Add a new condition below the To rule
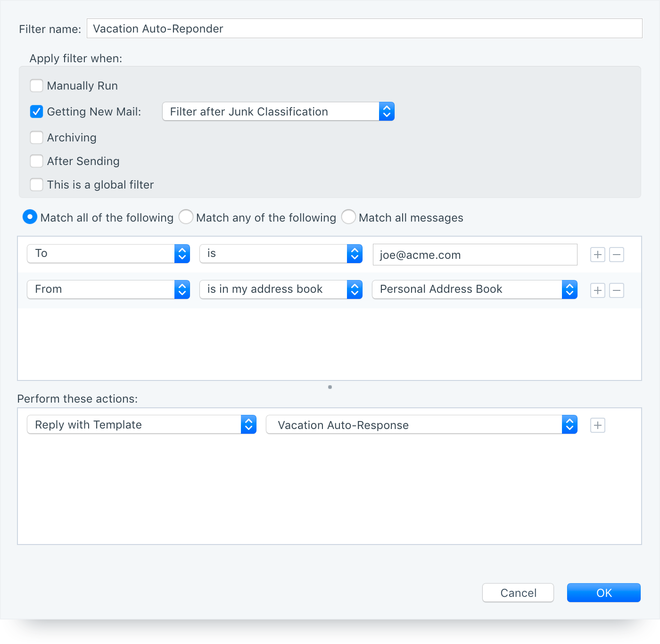The image size is (660, 644). pyautogui.click(x=597, y=254)
